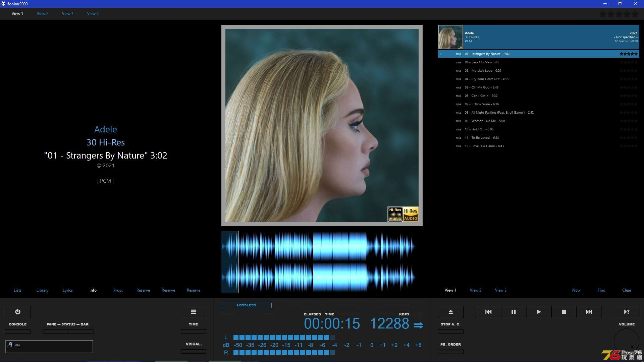Switch to View 3 in the top tab bar
Viewport: 644px width, 362px height.
coord(68,14)
